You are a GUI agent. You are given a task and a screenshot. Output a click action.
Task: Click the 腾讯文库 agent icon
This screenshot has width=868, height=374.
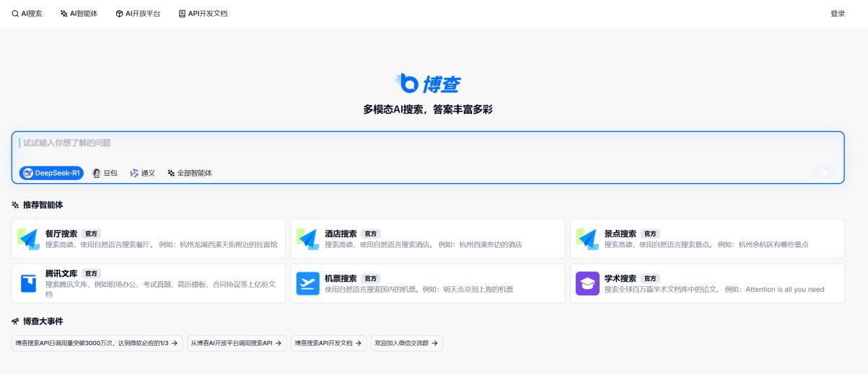(29, 283)
